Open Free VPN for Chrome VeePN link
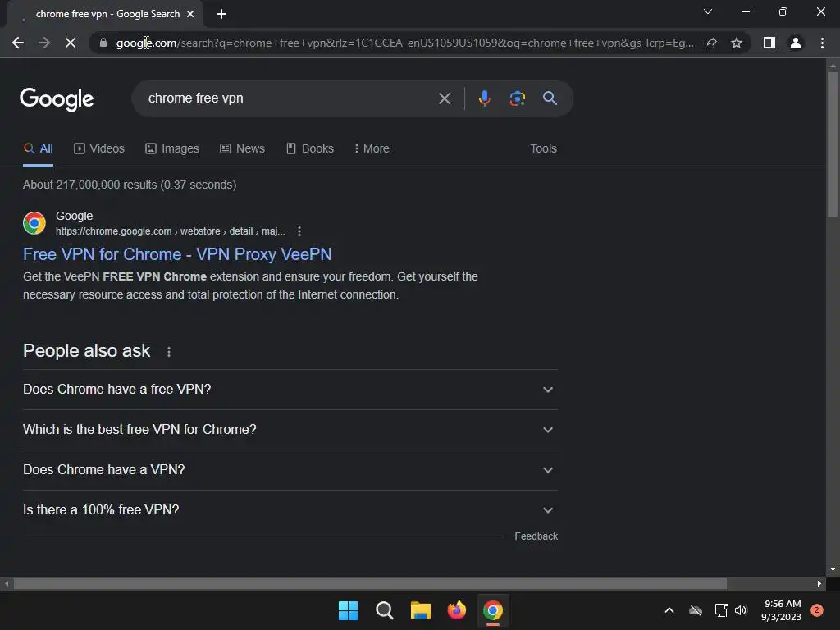This screenshot has width=840, height=630. coord(177,254)
